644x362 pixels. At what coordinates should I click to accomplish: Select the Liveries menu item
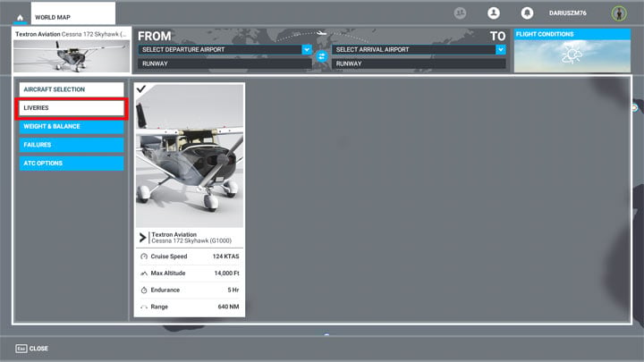(72, 108)
